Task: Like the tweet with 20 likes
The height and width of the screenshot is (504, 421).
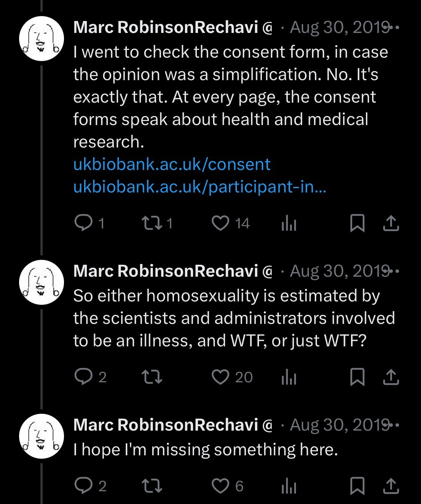Action: tap(220, 377)
